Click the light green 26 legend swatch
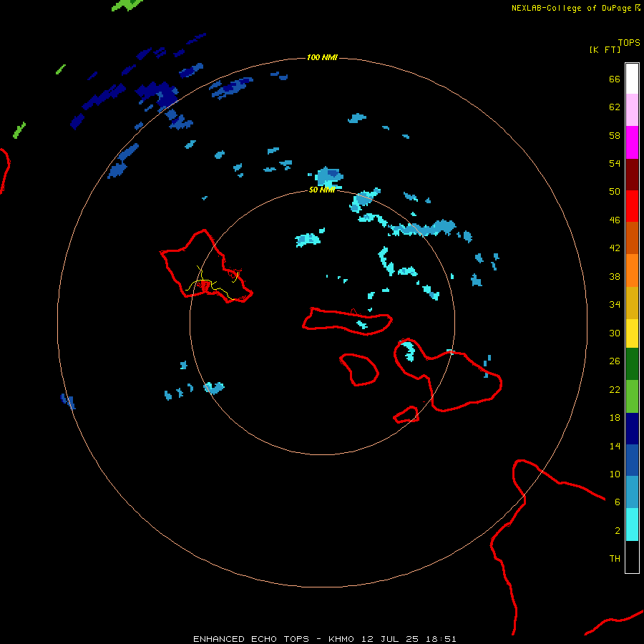 coord(632,396)
